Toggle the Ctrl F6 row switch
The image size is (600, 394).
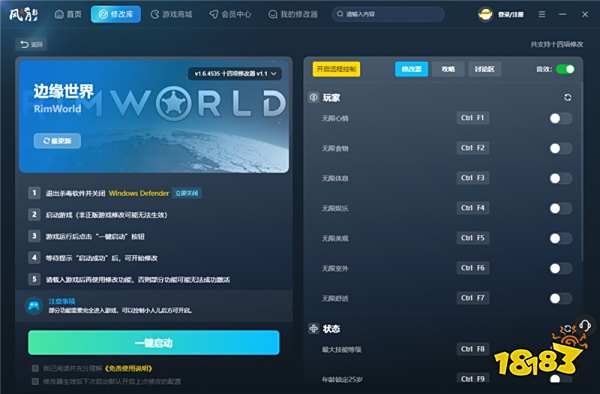[x=560, y=268]
